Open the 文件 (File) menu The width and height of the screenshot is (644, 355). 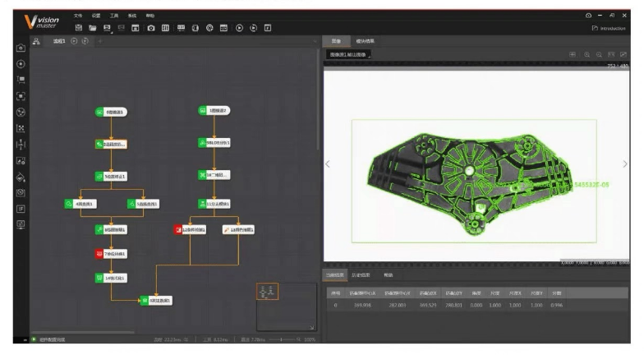point(78,16)
